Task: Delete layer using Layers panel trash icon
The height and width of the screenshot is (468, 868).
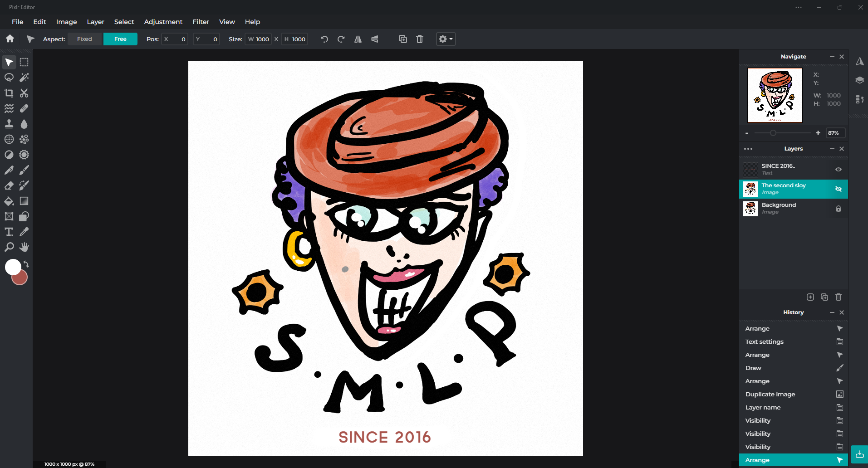Action: point(839,297)
